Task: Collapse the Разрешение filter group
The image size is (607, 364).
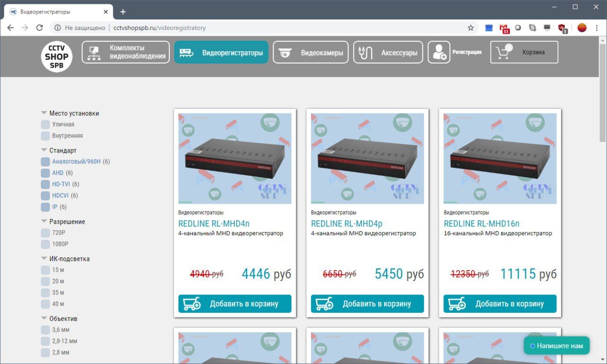Action: 44,221
